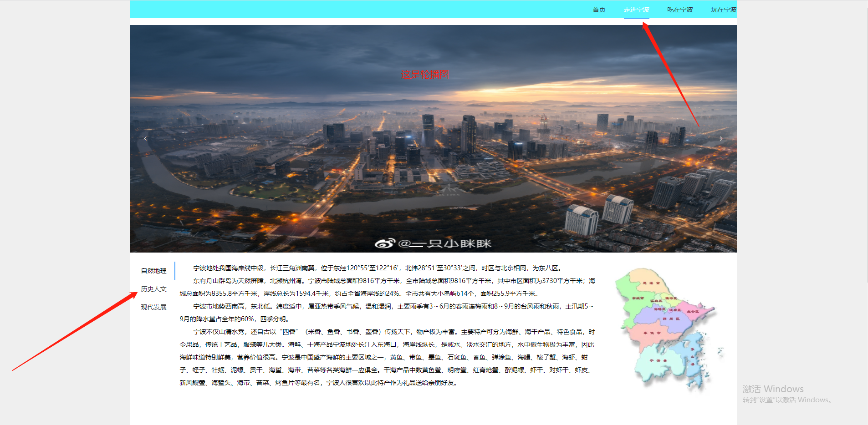The image size is (868, 425).
Task: Click the red 这是轮播图 caption text
Action: click(x=425, y=75)
